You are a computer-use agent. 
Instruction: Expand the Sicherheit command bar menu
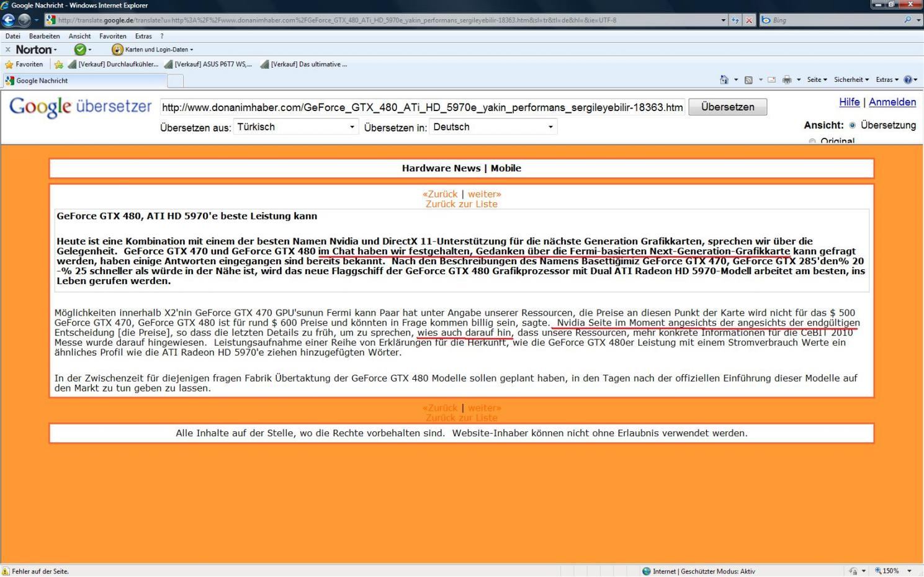pyautogui.click(x=851, y=79)
